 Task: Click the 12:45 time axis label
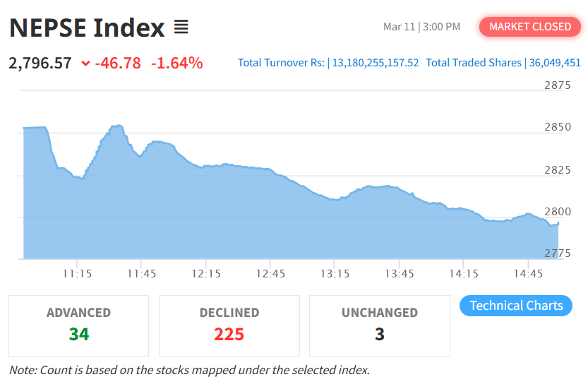[270, 273]
